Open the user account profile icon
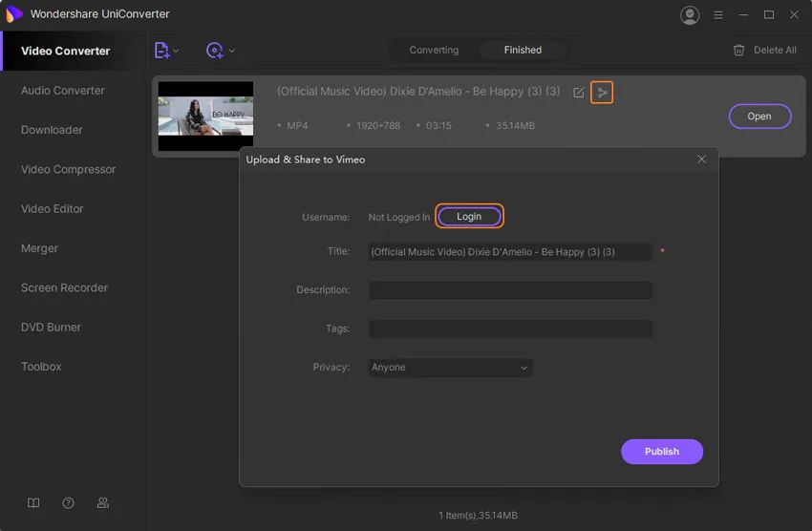Image resolution: width=812 pixels, height=531 pixels. click(x=690, y=15)
